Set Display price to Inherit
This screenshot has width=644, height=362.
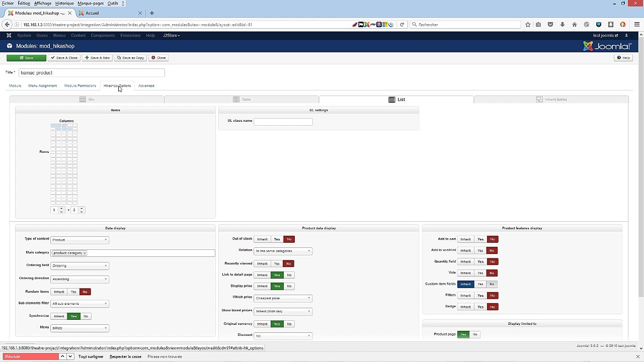(x=262, y=286)
